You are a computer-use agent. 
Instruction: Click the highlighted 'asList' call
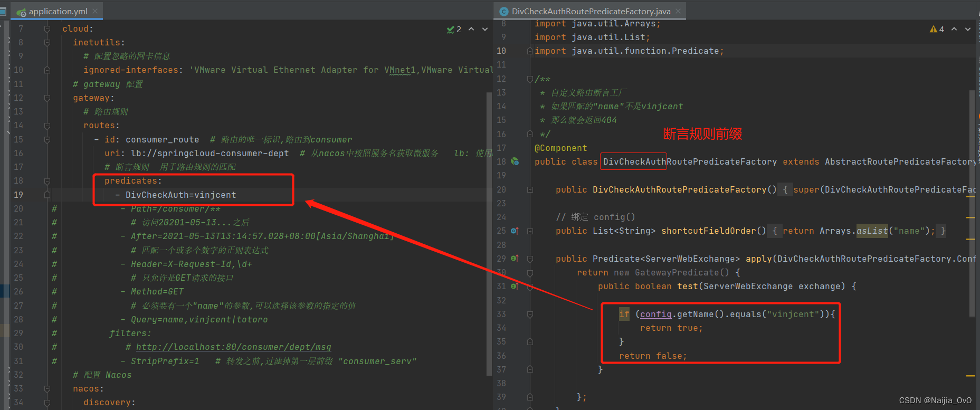pyautogui.click(x=872, y=231)
